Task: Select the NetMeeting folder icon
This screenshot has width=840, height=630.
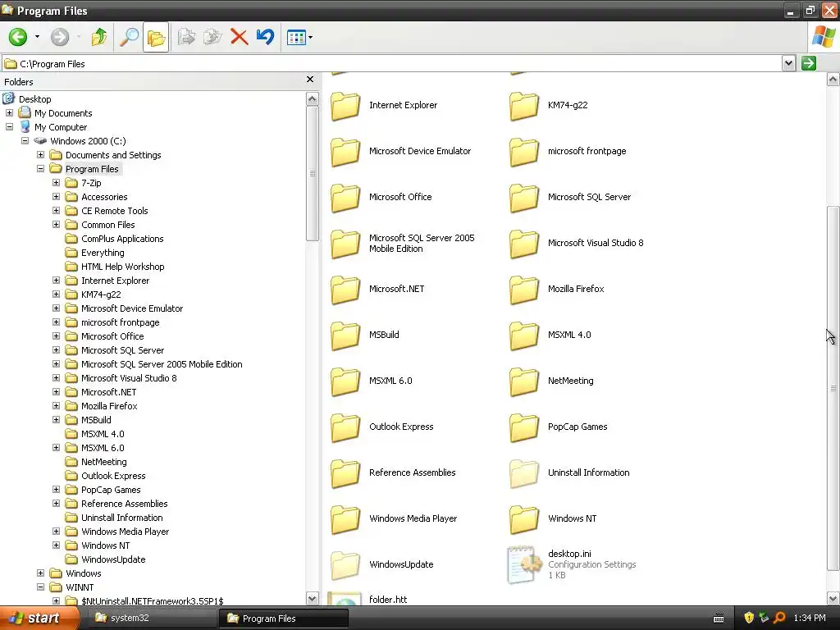Action: tap(524, 381)
